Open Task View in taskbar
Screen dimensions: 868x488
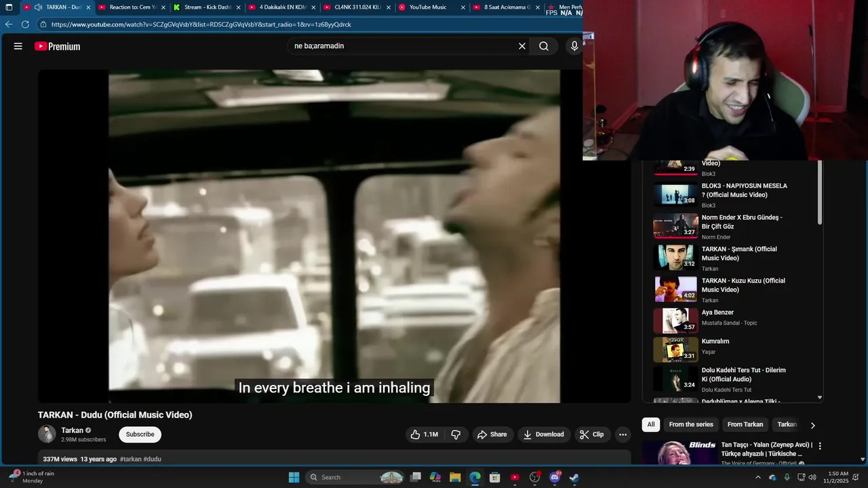[416, 477]
